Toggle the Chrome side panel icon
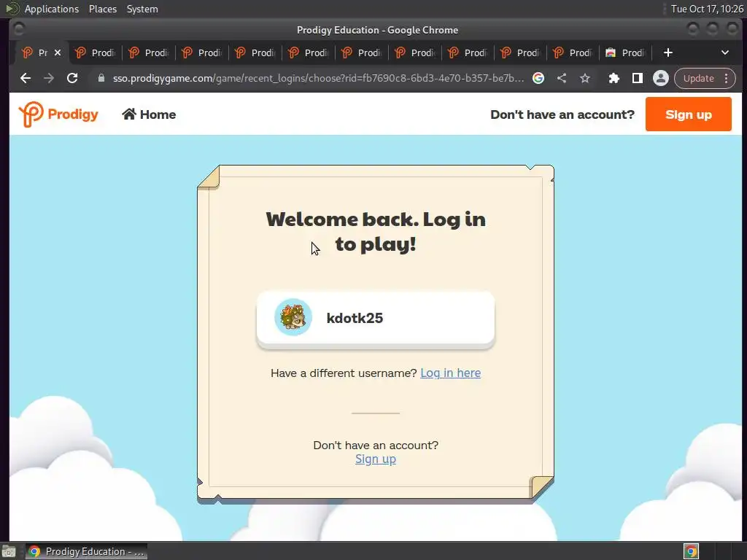 pyautogui.click(x=638, y=78)
